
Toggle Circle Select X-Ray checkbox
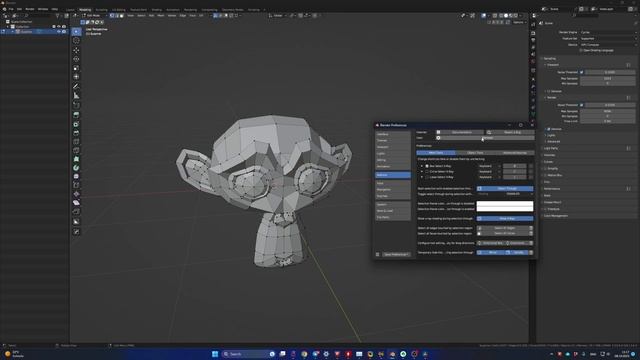point(427,171)
